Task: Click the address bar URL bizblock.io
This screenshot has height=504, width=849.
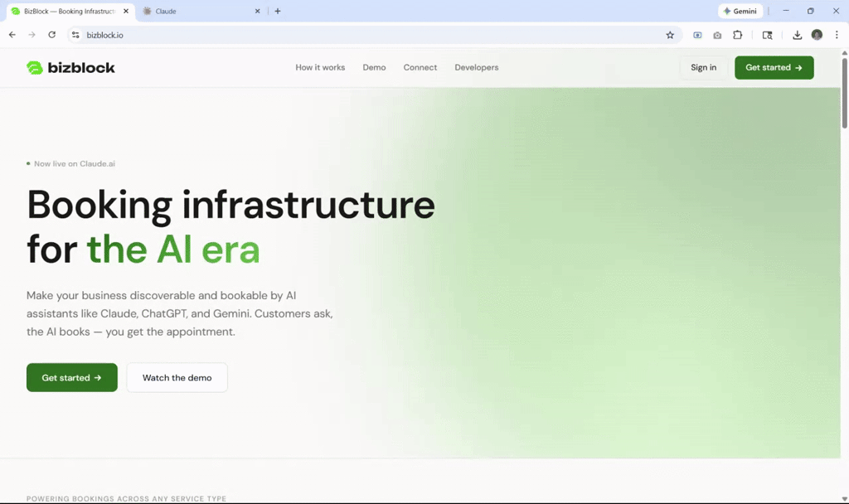Action: (x=105, y=35)
